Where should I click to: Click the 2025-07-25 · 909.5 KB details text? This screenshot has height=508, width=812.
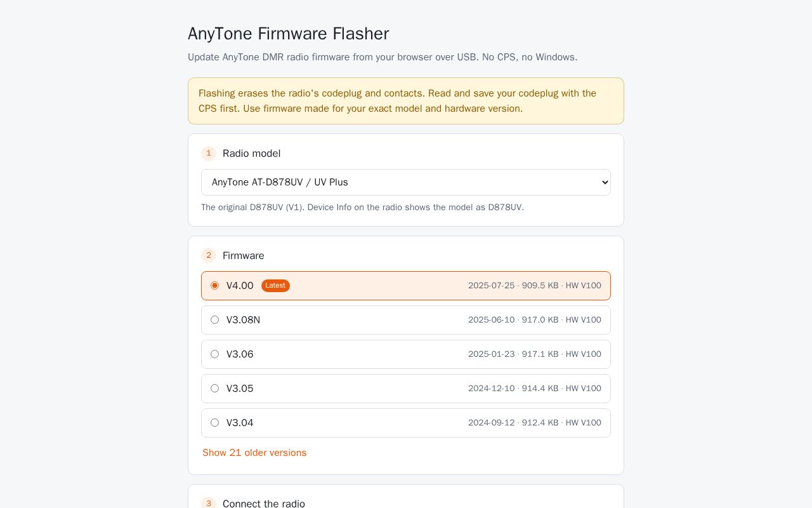535,286
